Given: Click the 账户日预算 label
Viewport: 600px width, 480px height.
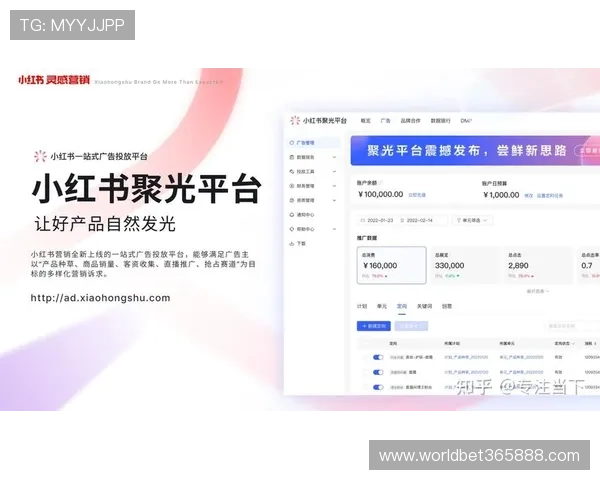Looking at the screenshot, I should click(494, 184).
